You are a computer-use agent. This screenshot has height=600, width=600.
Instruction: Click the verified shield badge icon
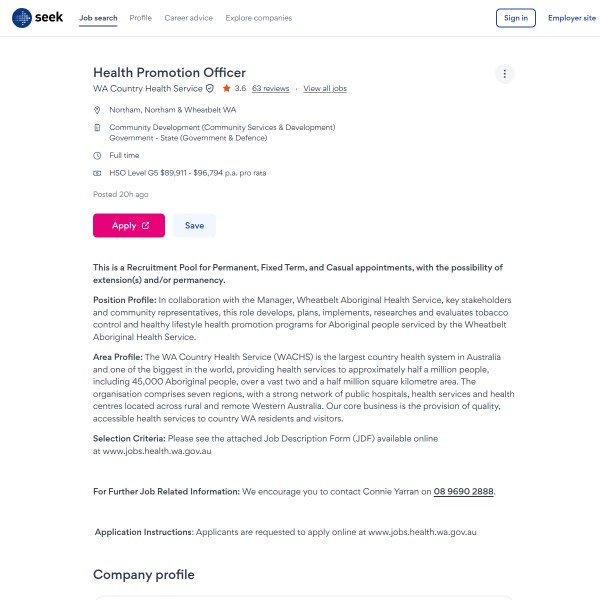[x=210, y=89]
